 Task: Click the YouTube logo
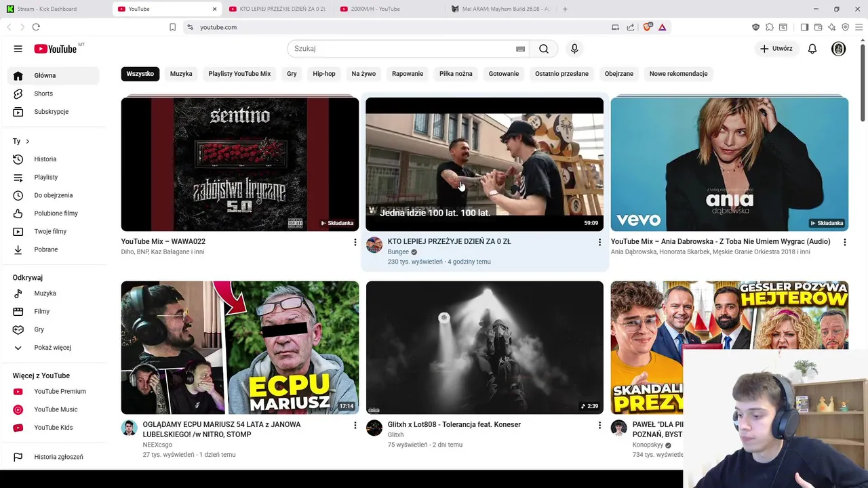pyautogui.click(x=56, y=49)
